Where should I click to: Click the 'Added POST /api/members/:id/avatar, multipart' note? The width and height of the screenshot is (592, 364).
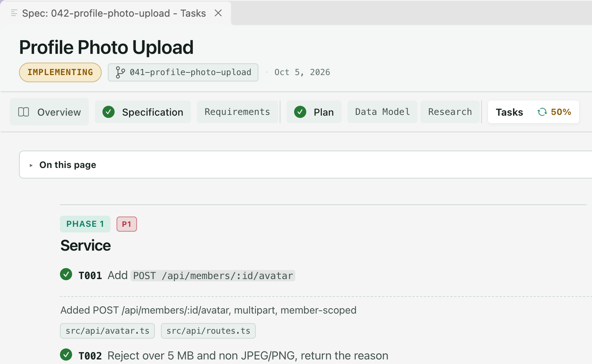pyautogui.click(x=209, y=310)
